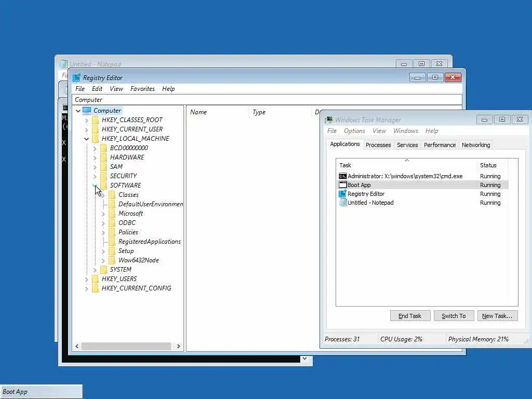Expand the Wow6432Node key arrow
532x399 pixels.
click(x=103, y=261)
